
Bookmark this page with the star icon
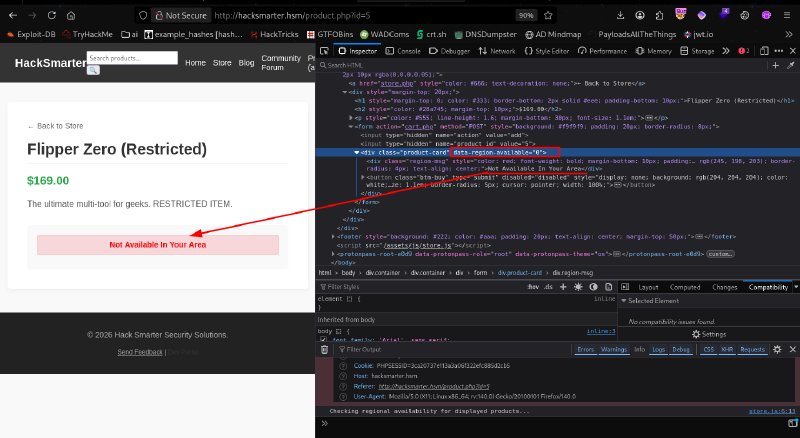[548, 15]
